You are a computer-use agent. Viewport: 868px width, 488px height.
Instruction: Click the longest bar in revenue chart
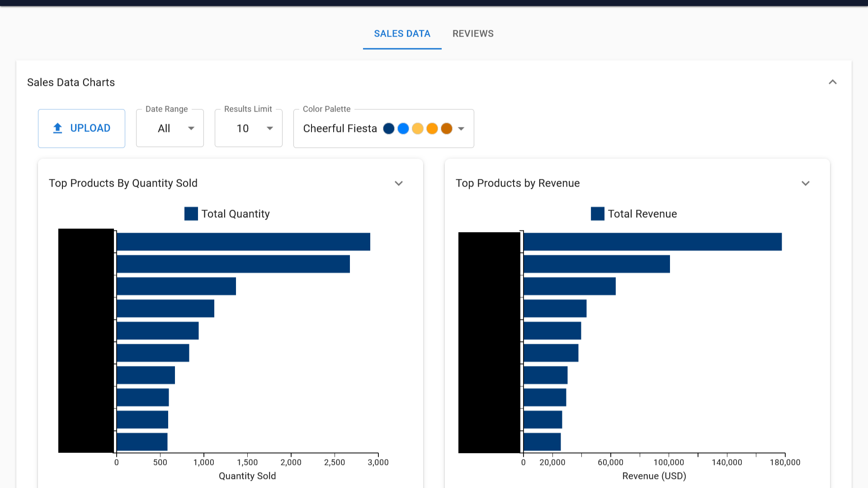[x=652, y=242]
